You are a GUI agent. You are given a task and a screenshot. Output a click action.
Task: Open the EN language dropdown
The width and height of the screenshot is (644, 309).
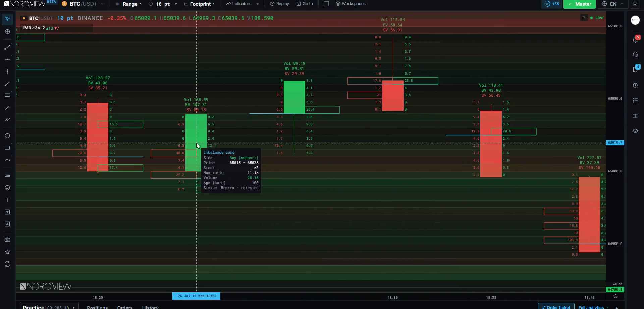[x=613, y=4]
